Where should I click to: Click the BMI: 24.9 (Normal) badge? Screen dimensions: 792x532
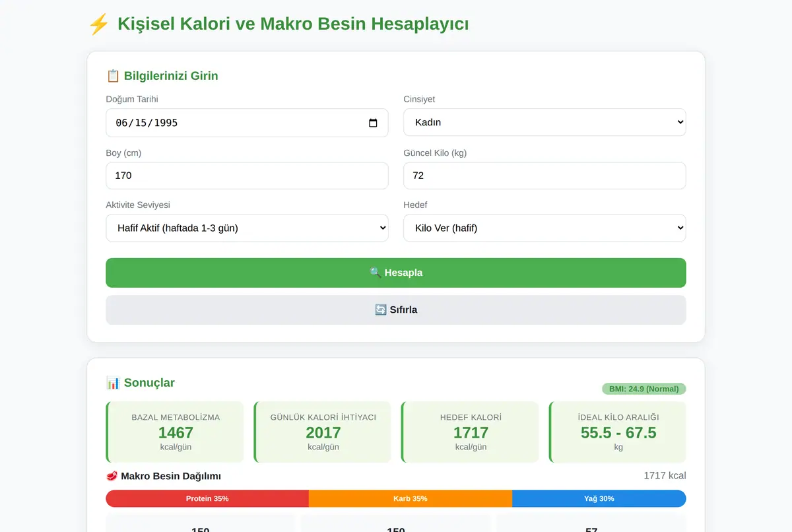point(643,389)
